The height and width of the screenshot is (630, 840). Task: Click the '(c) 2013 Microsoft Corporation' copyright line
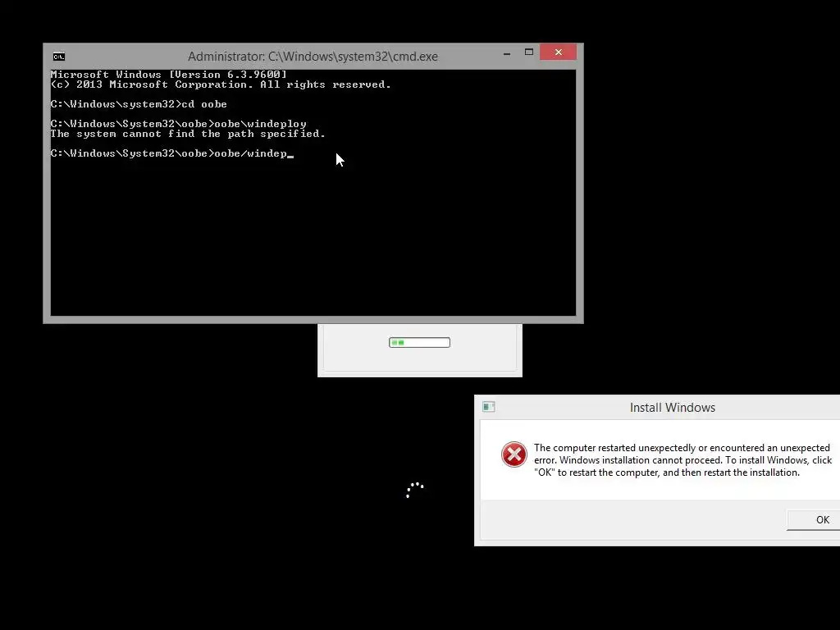[221, 84]
